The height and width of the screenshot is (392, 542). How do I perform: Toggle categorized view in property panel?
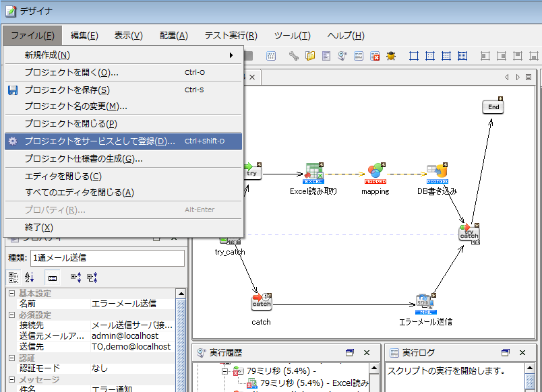click(x=13, y=277)
